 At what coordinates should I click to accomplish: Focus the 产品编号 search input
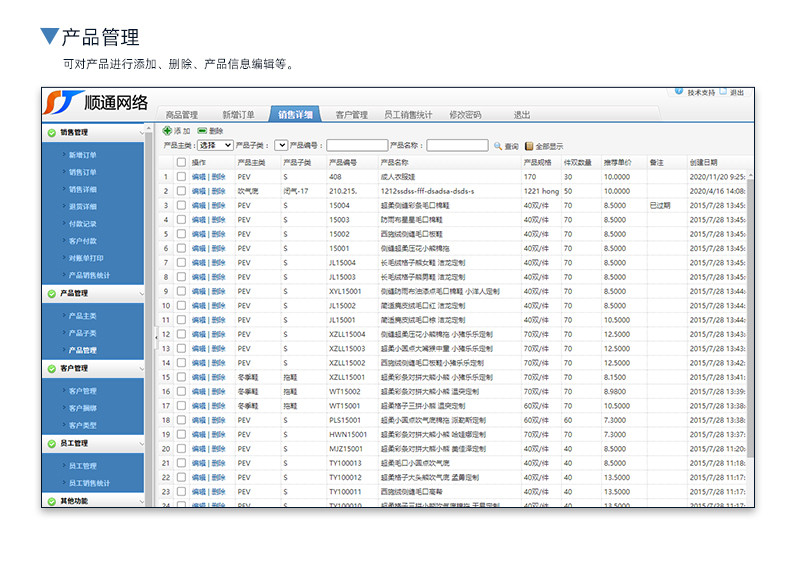click(357, 145)
